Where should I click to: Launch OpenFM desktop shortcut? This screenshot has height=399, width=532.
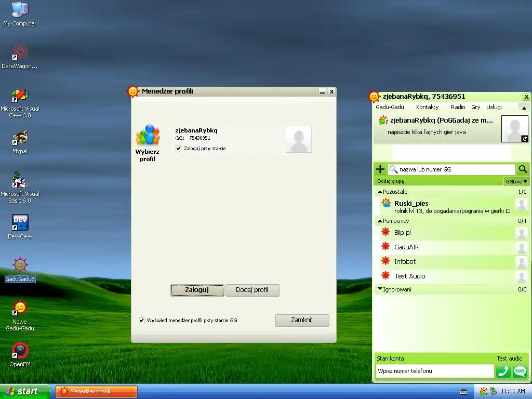point(20,354)
